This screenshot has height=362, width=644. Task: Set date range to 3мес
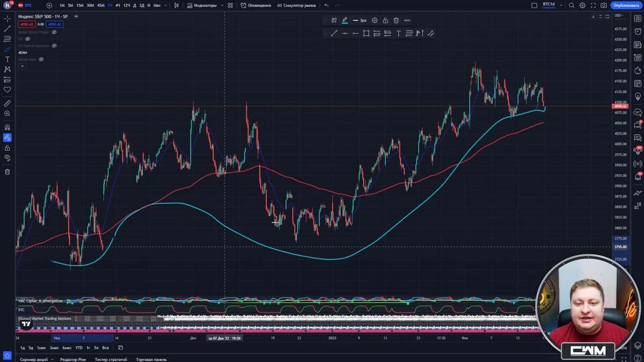54,348
